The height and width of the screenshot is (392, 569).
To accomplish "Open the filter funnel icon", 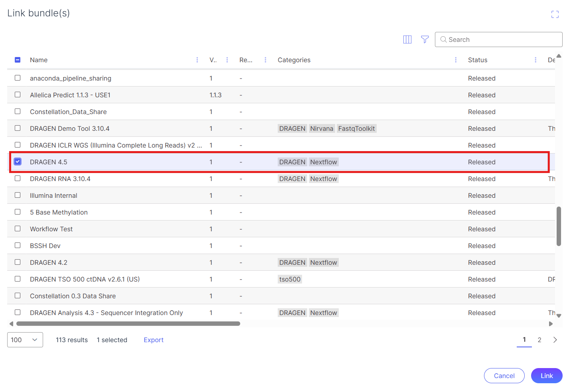I will click(x=425, y=39).
